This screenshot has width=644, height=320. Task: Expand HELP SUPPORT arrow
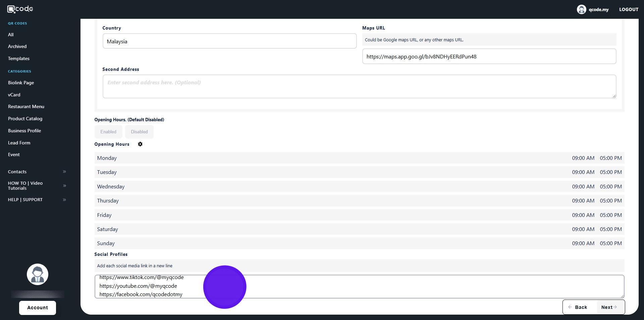[x=64, y=200]
